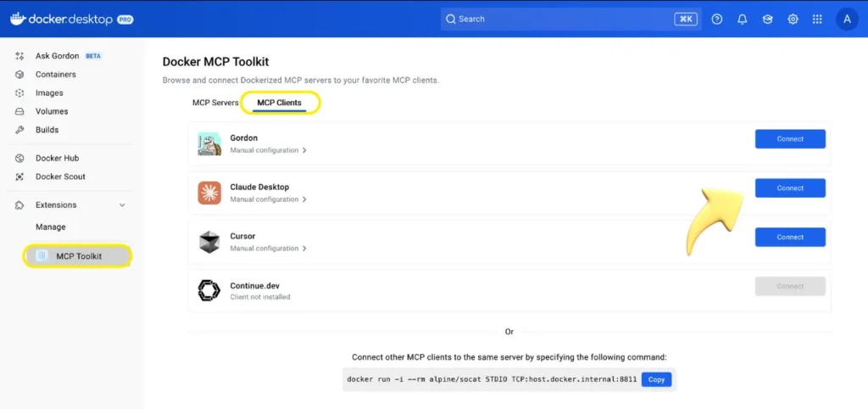Select MCP Toolkit in the sidebar
Image resolution: width=868 pixels, height=409 pixels.
(77, 256)
